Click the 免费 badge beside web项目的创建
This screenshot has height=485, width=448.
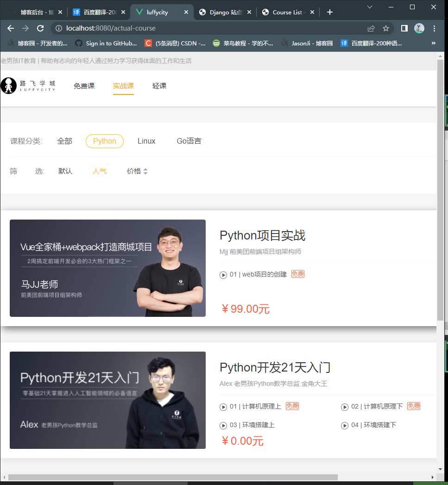pos(297,274)
